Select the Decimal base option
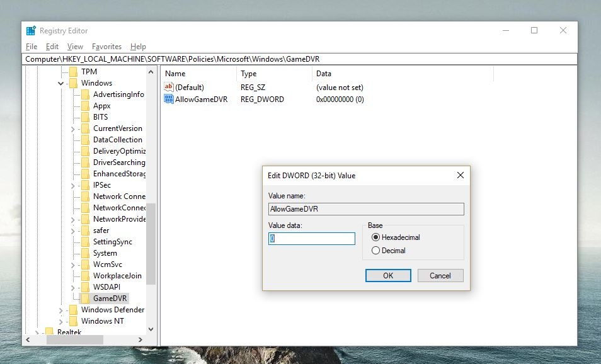Screen dimensions: 601x364 pos(388,250)
